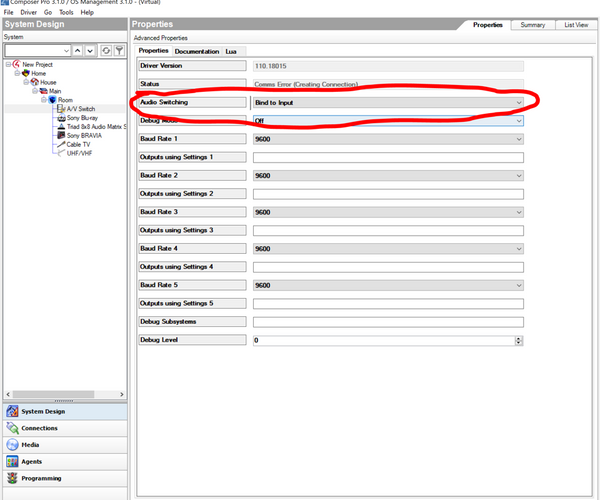The height and width of the screenshot is (500, 600).
Task: Open the Audio Switching dropdown
Action: click(x=518, y=103)
